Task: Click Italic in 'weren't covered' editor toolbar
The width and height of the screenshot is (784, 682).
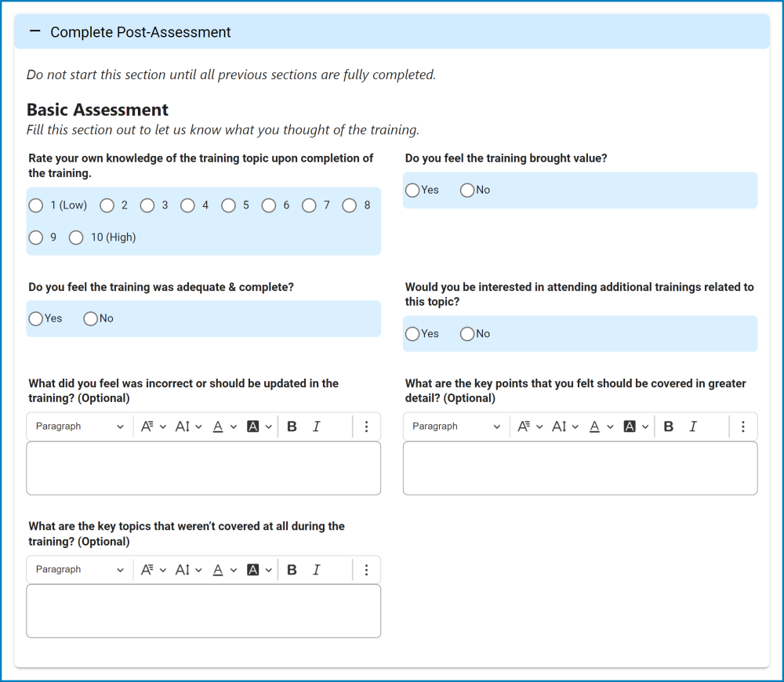Action: [x=317, y=570]
